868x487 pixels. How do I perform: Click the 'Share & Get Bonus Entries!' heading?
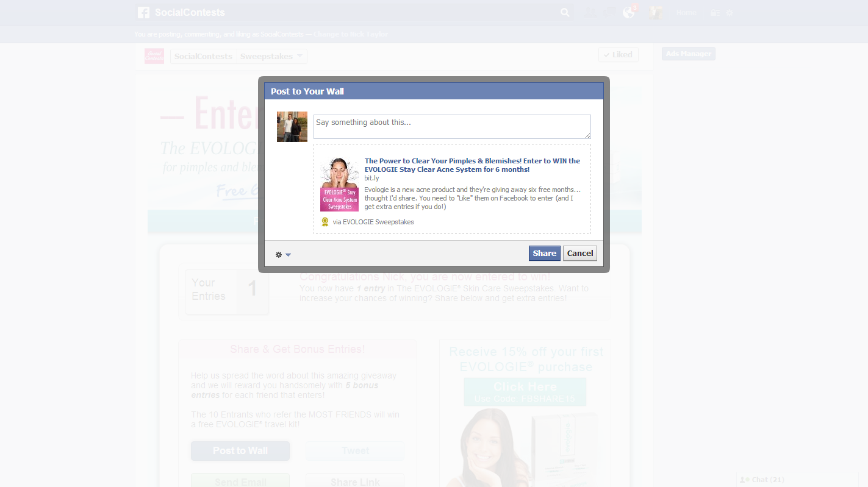click(298, 349)
